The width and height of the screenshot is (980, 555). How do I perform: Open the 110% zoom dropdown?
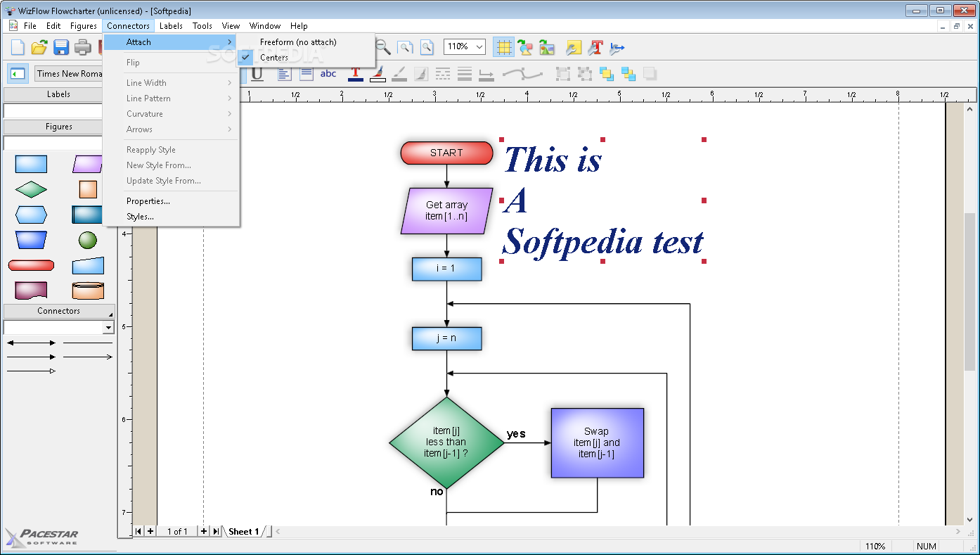tap(479, 47)
